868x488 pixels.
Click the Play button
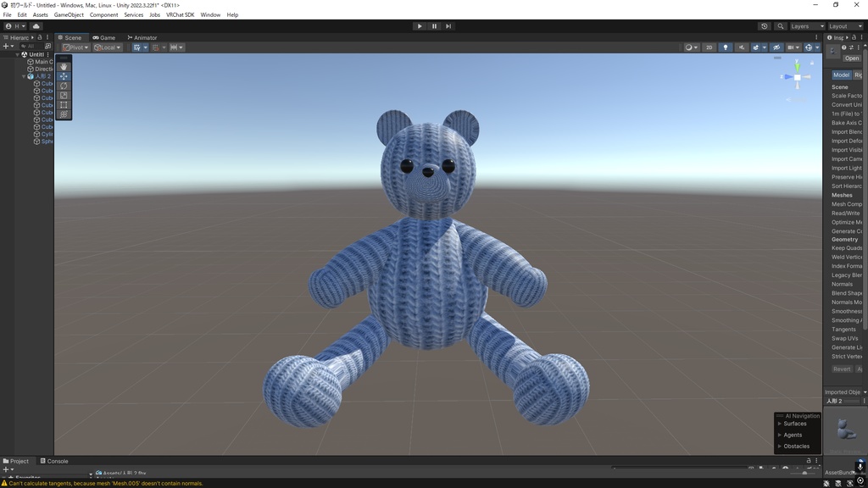(x=420, y=26)
